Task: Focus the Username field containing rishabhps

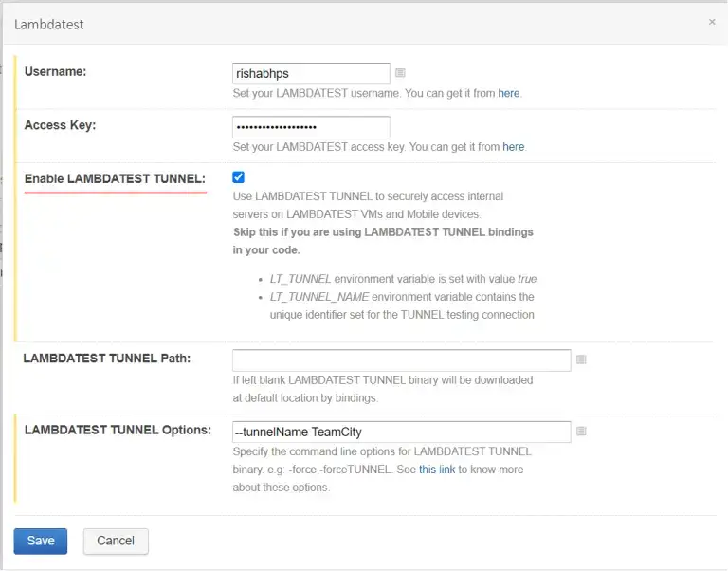Action: (311, 73)
